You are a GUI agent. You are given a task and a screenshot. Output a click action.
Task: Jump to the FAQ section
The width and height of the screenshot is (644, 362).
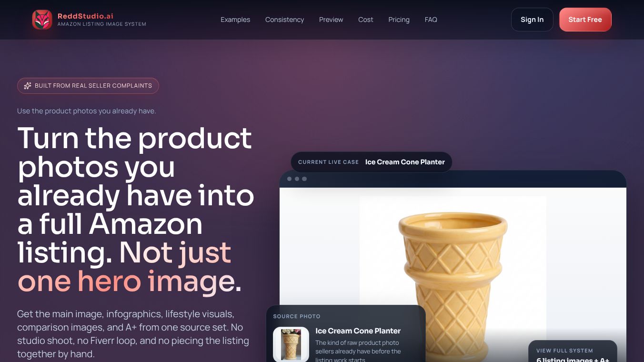click(x=431, y=20)
